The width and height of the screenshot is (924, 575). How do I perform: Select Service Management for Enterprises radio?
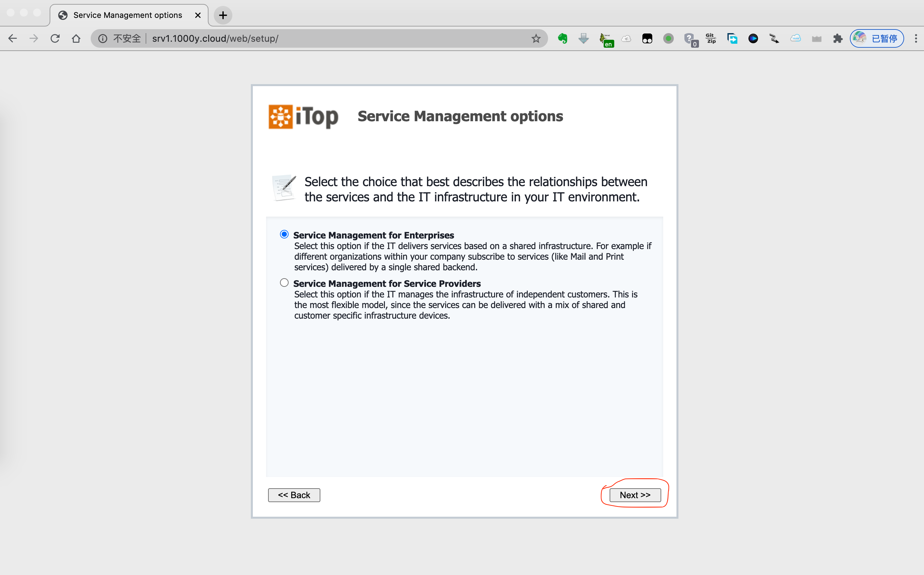pos(284,234)
